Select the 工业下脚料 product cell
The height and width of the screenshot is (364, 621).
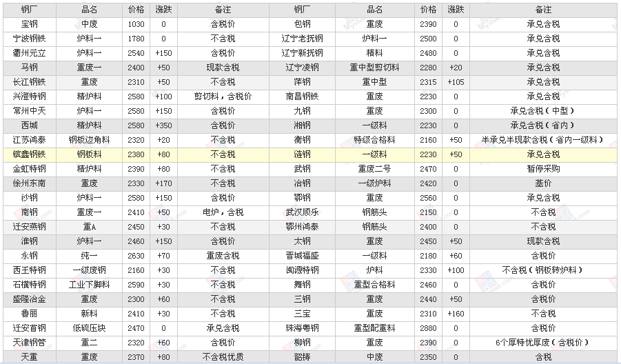[89, 285]
